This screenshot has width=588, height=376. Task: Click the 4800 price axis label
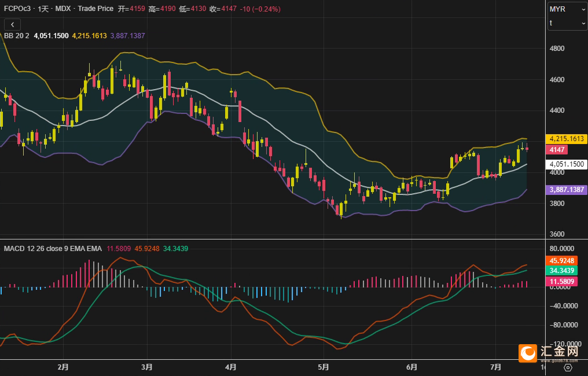(557, 49)
